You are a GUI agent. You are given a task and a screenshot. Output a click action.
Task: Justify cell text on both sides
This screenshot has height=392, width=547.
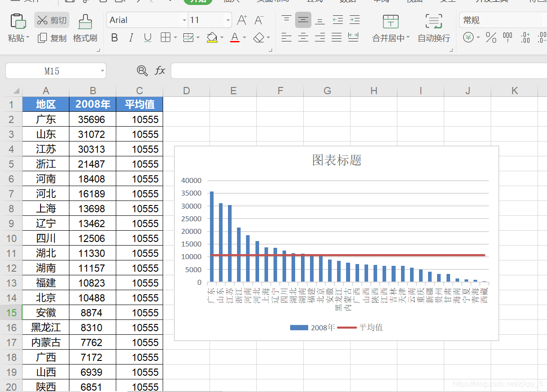pyautogui.click(x=337, y=38)
